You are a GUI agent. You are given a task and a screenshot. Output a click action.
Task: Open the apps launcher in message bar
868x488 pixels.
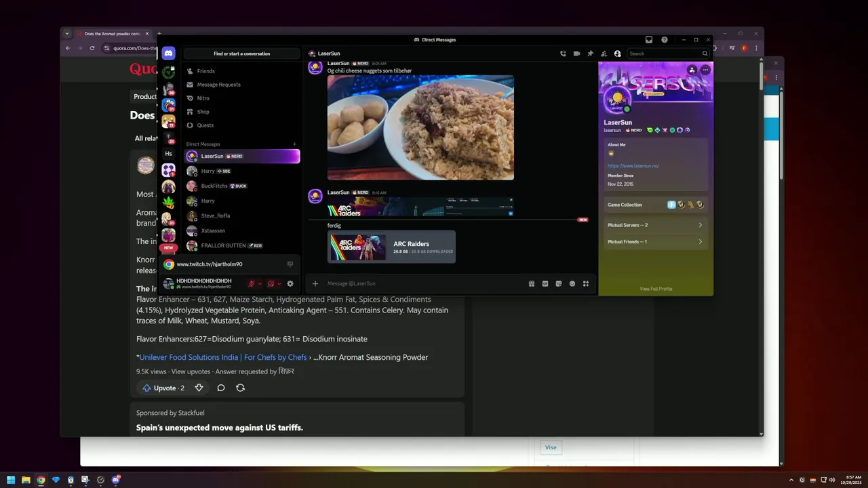586,283
